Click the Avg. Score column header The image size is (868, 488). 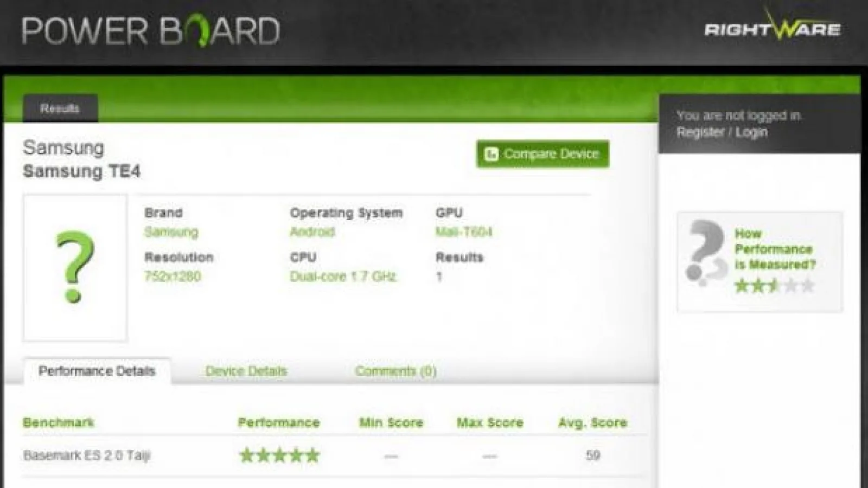592,422
